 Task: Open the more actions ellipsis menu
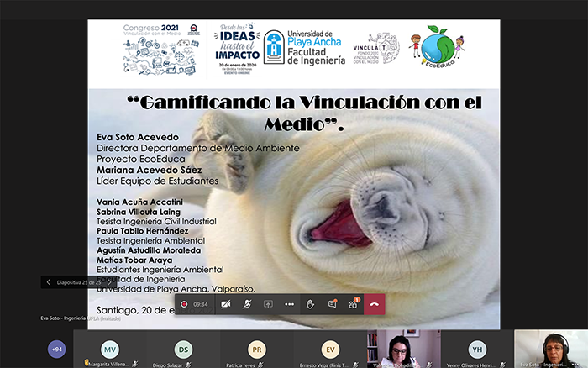point(289,304)
